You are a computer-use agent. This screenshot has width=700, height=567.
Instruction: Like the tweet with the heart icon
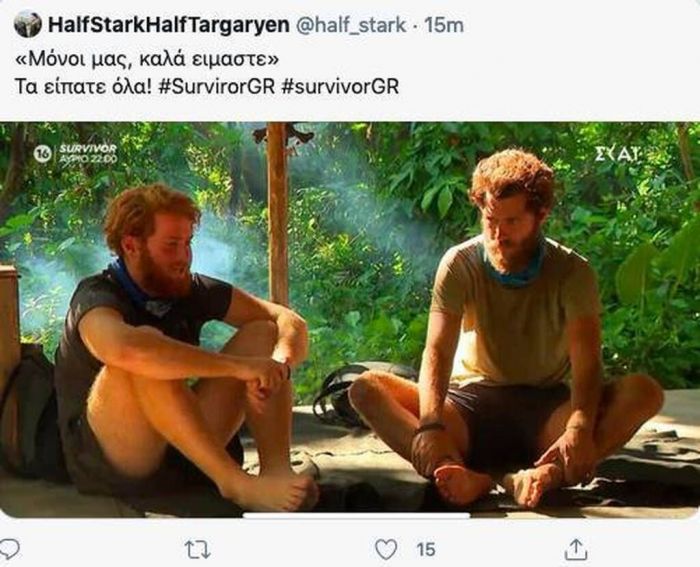[x=386, y=549]
